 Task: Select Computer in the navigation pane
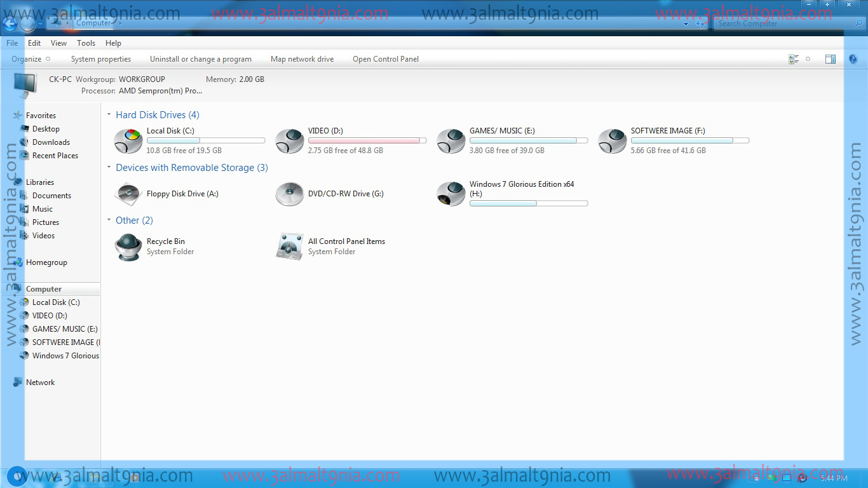pyautogui.click(x=44, y=289)
